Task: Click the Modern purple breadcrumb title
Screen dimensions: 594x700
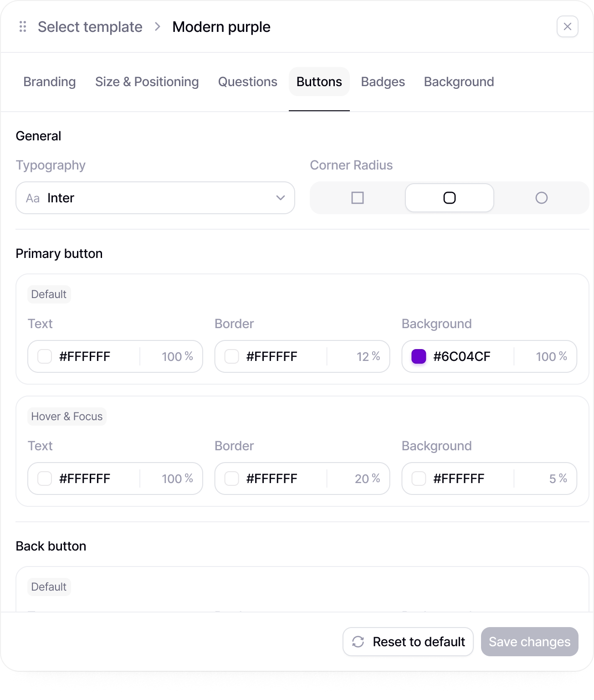Action: pyautogui.click(x=221, y=27)
